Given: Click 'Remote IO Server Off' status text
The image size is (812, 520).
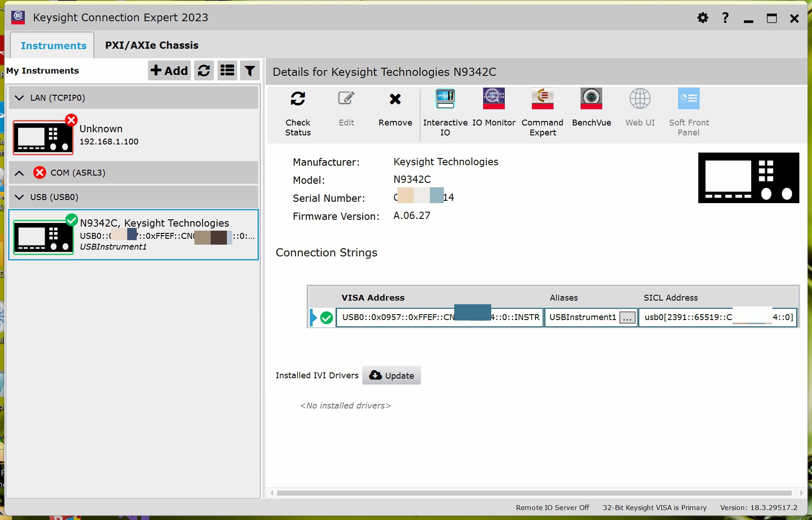Looking at the screenshot, I should point(553,508).
